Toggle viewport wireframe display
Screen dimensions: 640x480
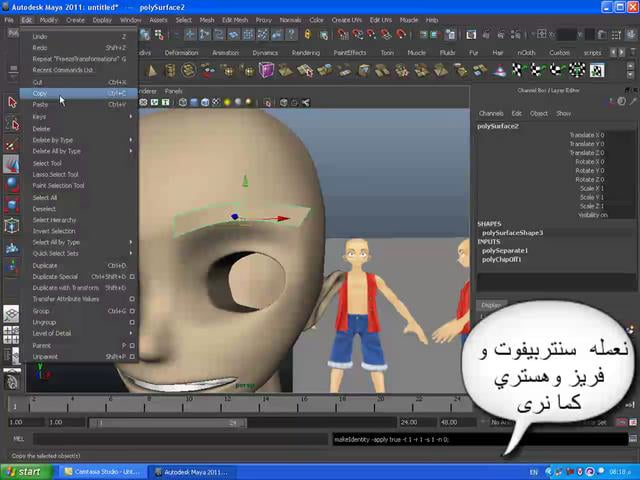[x=183, y=102]
